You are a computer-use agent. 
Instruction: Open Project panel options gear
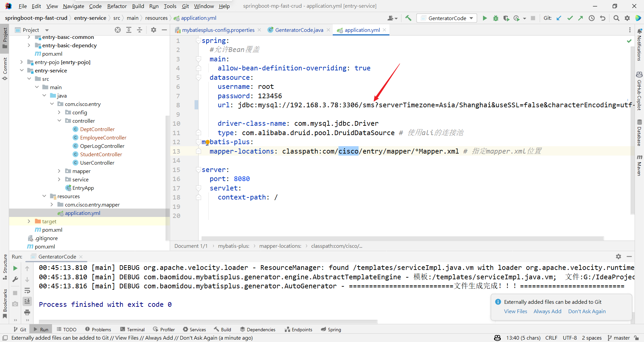point(154,30)
